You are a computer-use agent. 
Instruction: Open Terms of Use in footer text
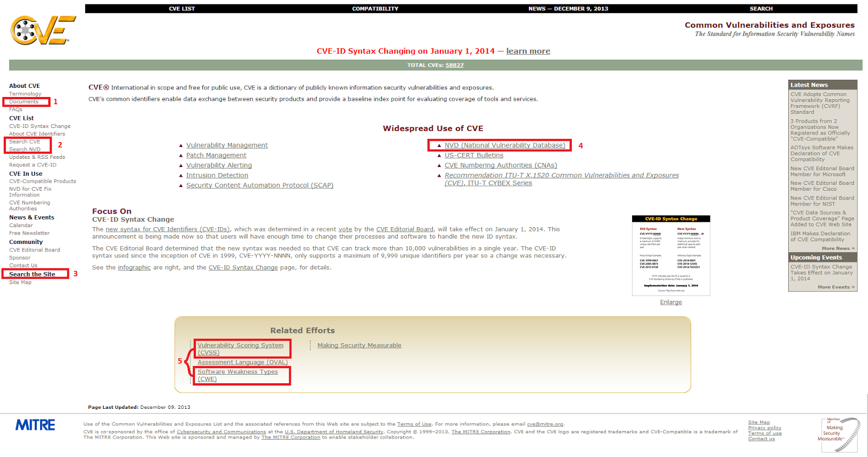414,424
